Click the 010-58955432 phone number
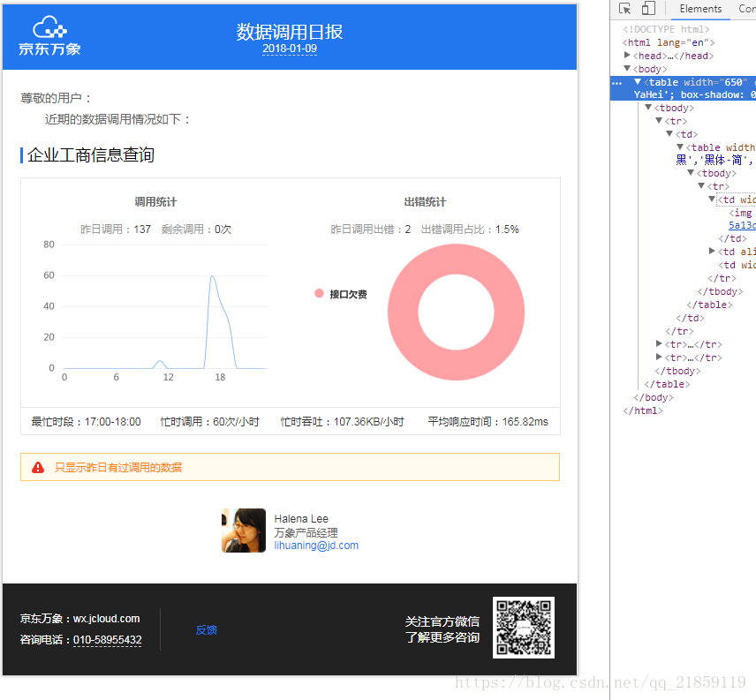Viewport: 756px width, 700px height. 108,640
